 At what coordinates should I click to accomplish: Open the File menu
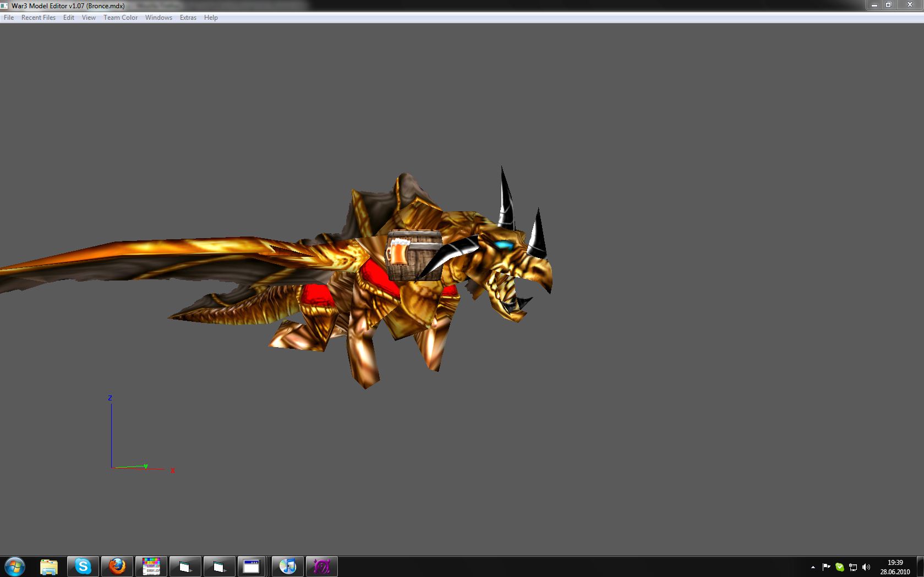coord(9,18)
